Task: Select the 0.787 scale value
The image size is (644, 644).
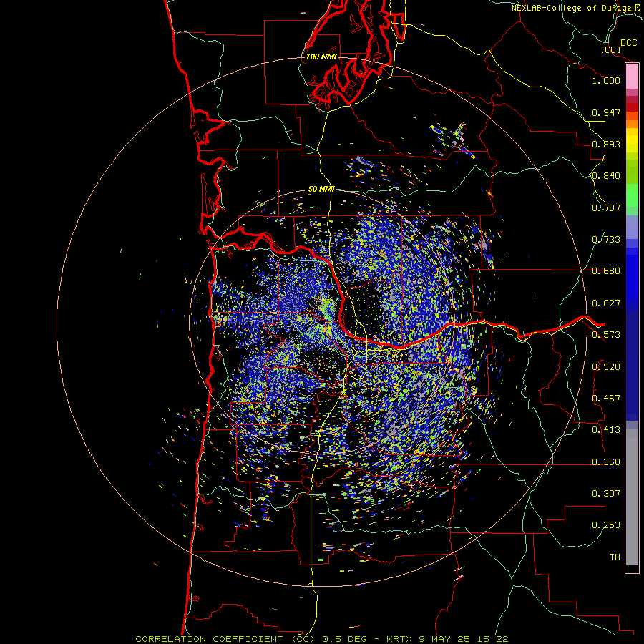Action: click(606, 208)
